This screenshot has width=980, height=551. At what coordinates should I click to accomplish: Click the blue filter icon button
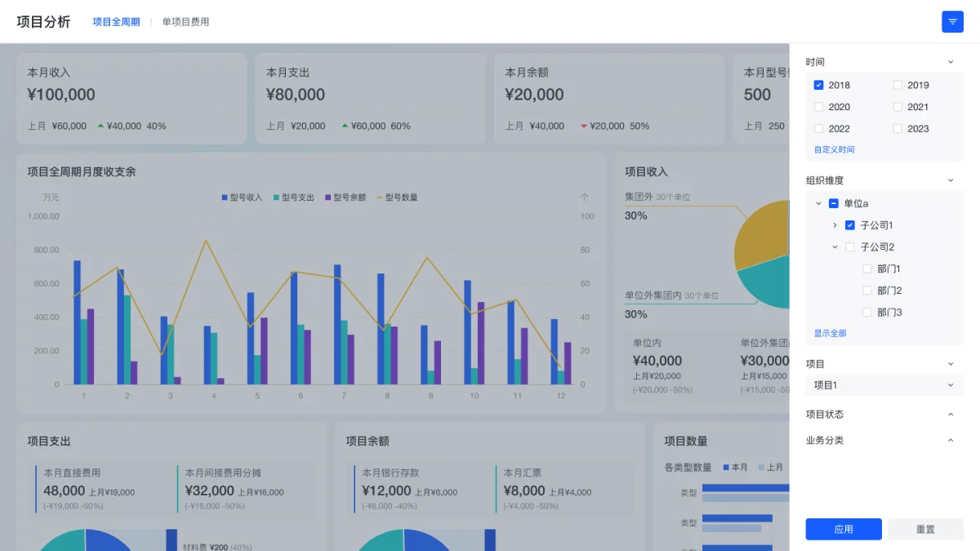pyautogui.click(x=952, y=22)
